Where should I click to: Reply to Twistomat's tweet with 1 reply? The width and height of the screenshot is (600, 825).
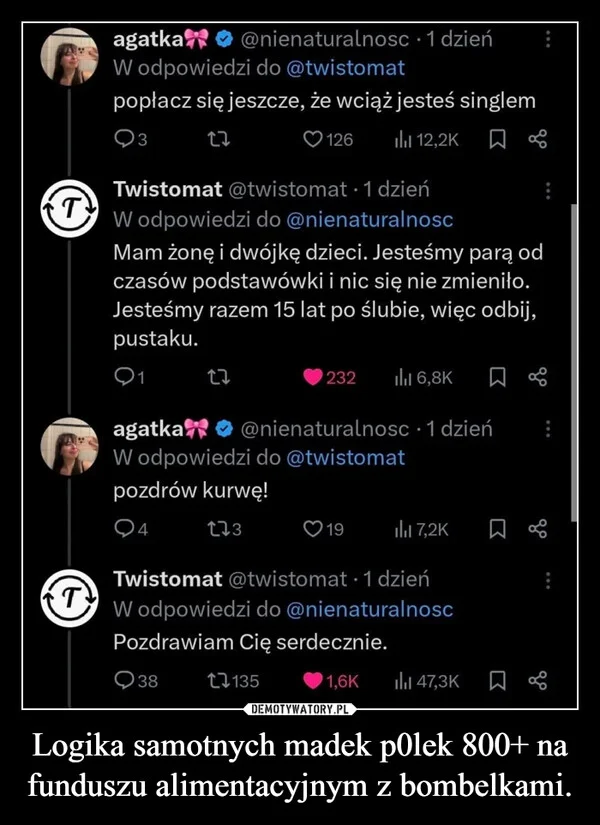pos(122,378)
